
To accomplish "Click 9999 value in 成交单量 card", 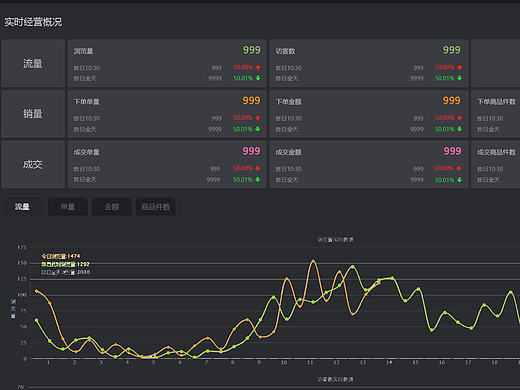I will 213,180.
